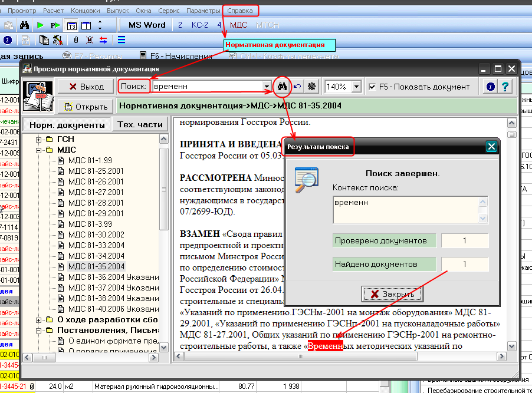The width and height of the screenshot is (532, 393).
Task: Click the red МДС toolbar button
Action: click(x=238, y=25)
